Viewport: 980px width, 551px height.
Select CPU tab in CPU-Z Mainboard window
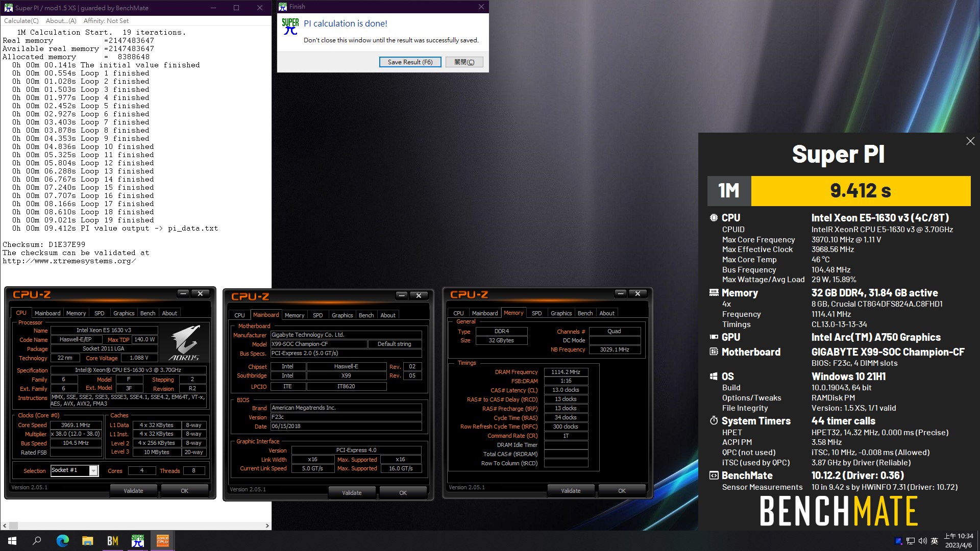click(x=239, y=315)
